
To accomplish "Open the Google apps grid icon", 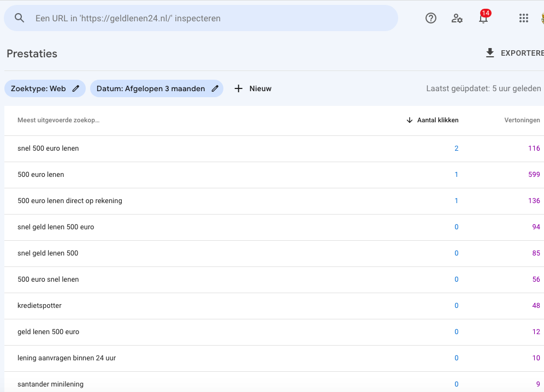I will (x=524, y=18).
